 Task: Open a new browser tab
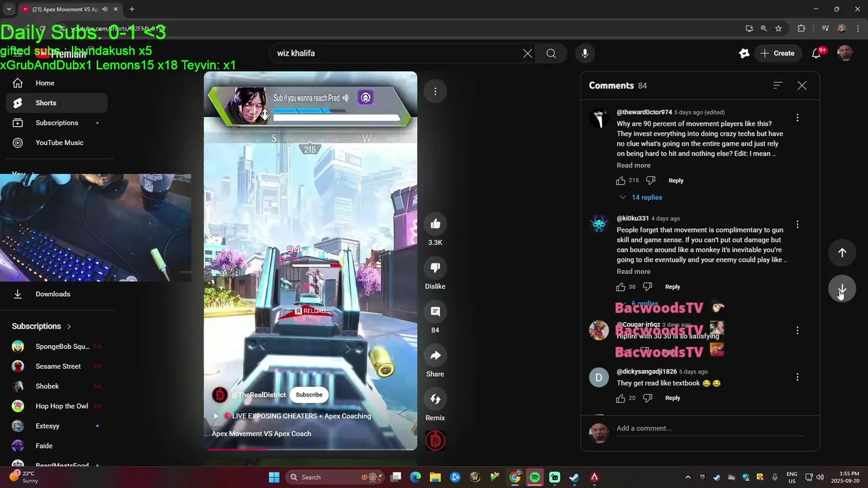pyautogui.click(x=132, y=9)
